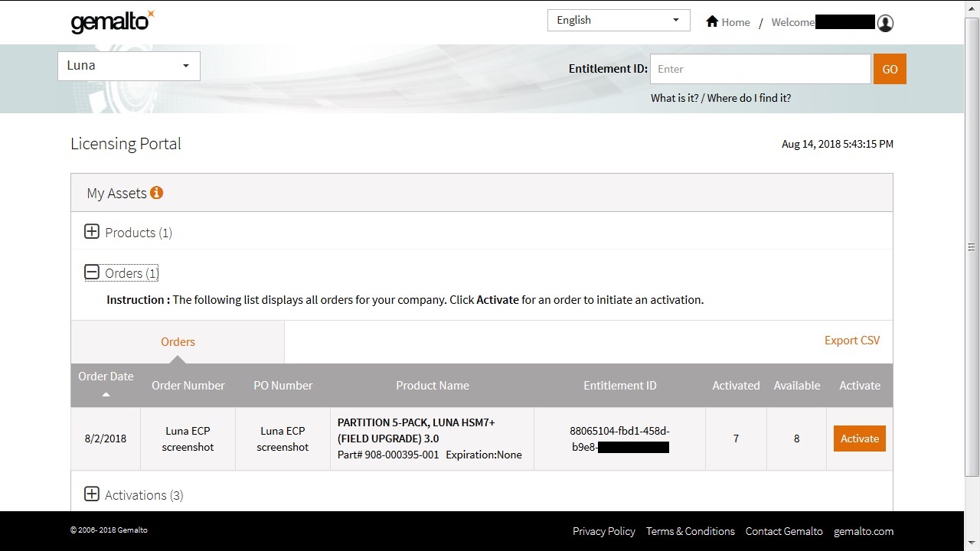Screen dimensions: 980x551
Task: Open the English language dropdown
Action: point(619,20)
